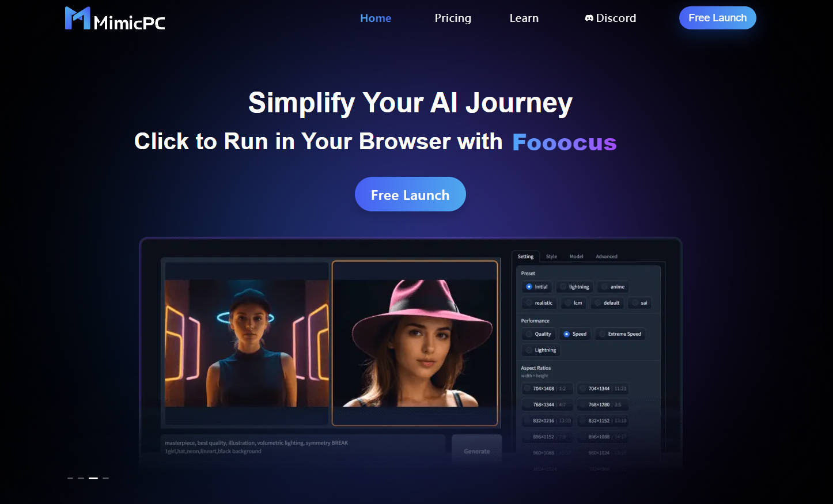Select aspect ratio 832×1152
The width and height of the screenshot is (833, 504).
[x=603, y=421]
